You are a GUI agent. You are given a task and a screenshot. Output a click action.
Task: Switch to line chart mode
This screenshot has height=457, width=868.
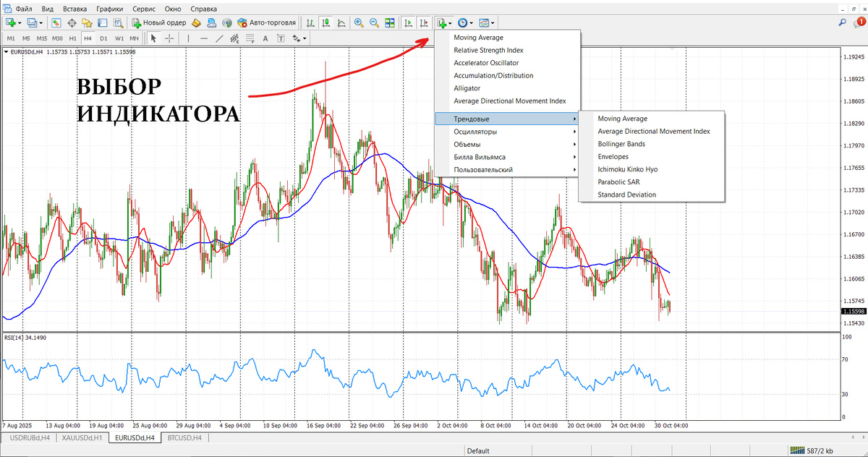[x=341, y=22]
